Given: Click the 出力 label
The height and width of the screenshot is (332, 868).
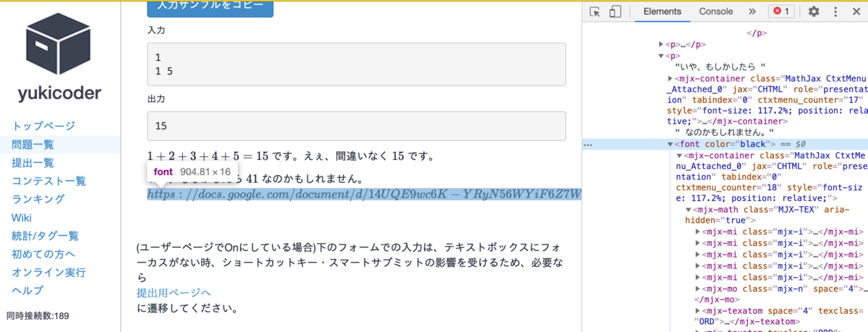Looking at the screenshot, I should click(x=156, y=98).
